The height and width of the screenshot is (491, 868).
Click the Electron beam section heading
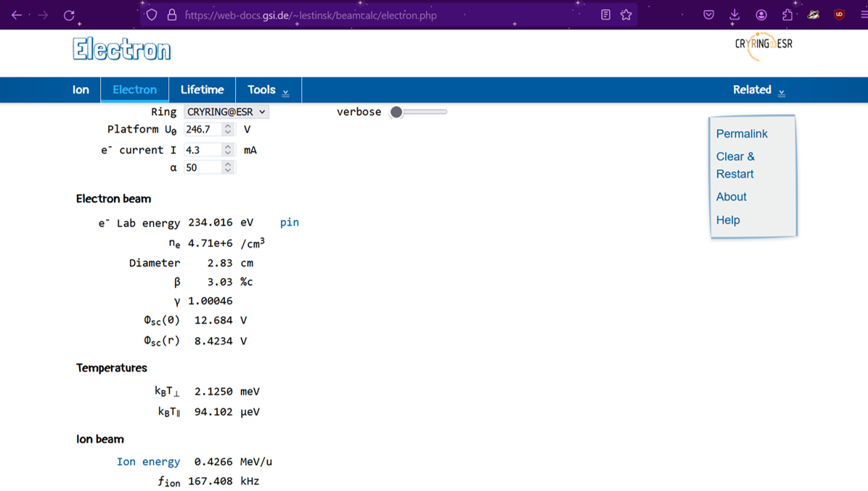tap(113, 199)
